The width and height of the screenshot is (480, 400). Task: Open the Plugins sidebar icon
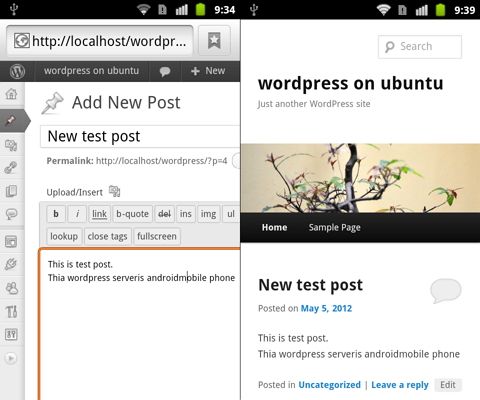click(x=11, y=264)
